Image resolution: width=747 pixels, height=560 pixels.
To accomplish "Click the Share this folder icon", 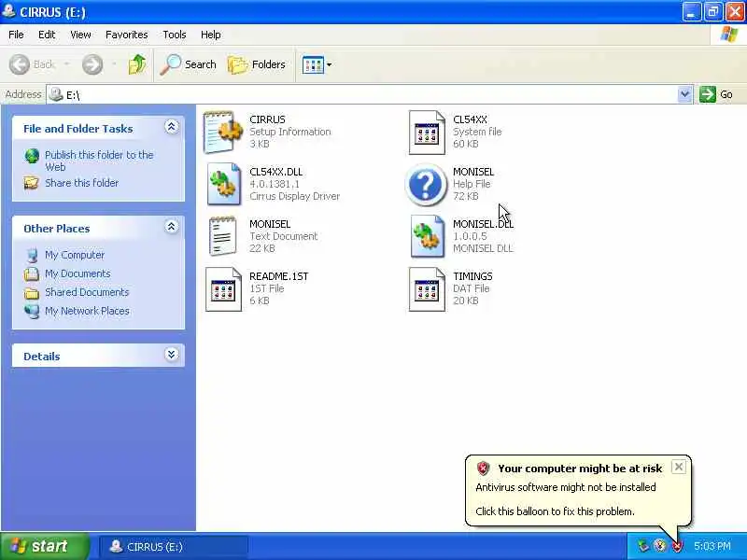I will (32, 183).
